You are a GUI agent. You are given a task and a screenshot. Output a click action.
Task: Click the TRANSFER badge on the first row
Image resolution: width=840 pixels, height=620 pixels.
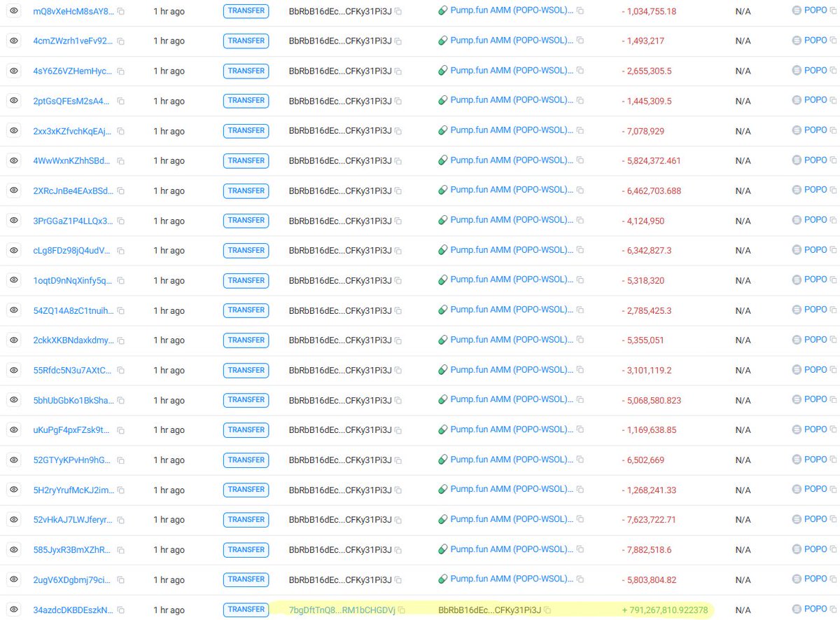coord(246,11)
